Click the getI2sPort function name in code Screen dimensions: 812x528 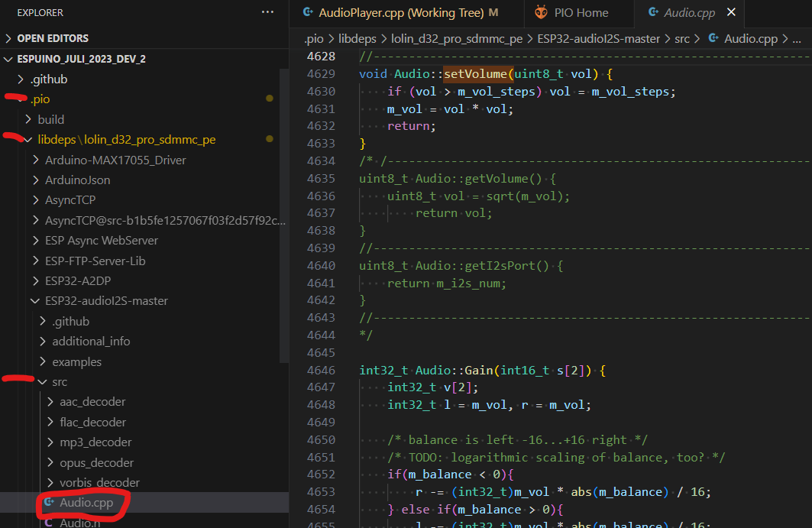tap(500, 265)
